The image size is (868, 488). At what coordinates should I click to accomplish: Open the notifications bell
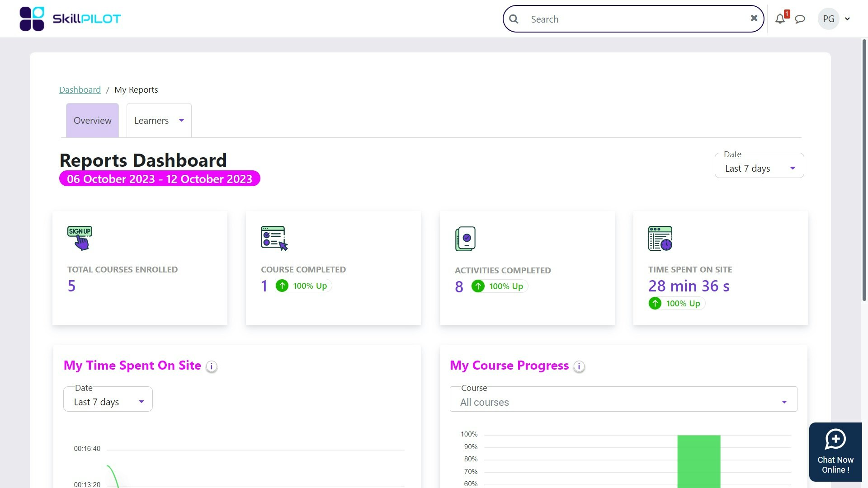(x=780, y=19)
